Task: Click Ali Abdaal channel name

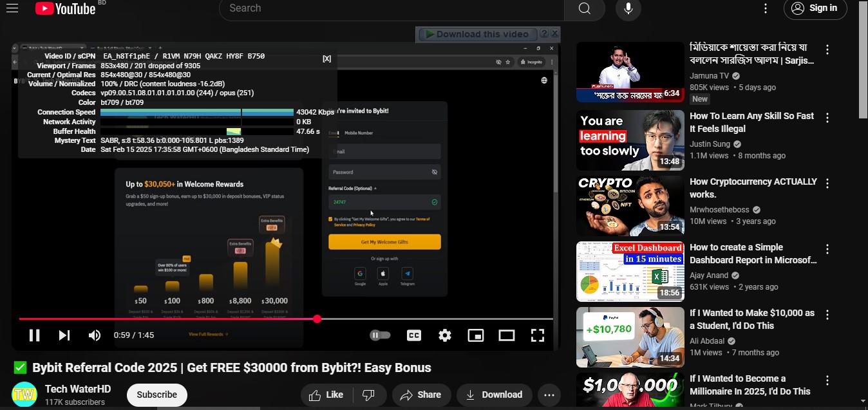Action: click(707, 341)
